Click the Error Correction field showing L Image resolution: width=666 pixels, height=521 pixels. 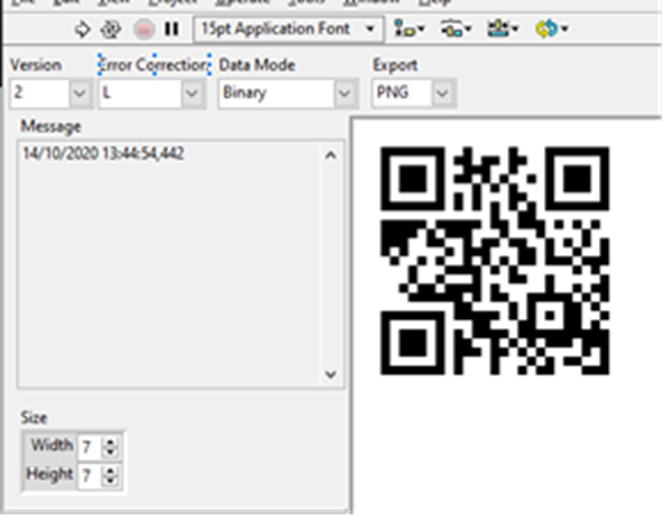[x=141, y=93]
